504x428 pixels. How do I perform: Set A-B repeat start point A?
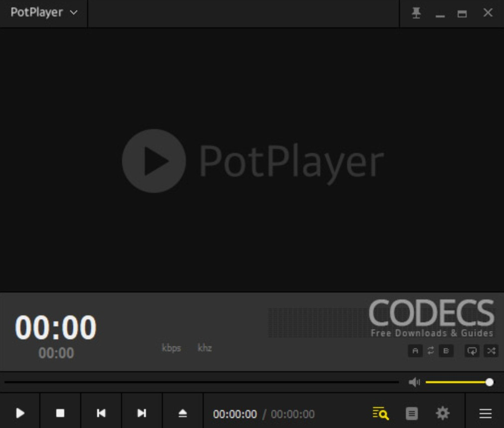click(x=415, y=351)
